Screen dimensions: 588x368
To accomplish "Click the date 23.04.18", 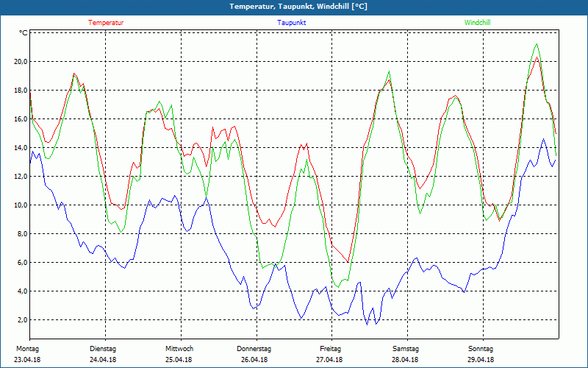I will [x=27, y=360].
